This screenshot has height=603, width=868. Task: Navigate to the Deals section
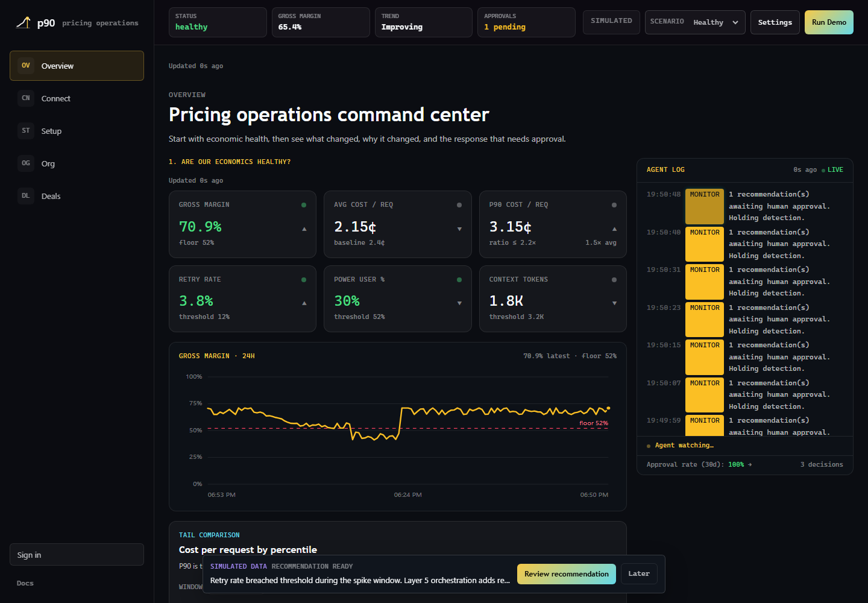pos(77,196)
